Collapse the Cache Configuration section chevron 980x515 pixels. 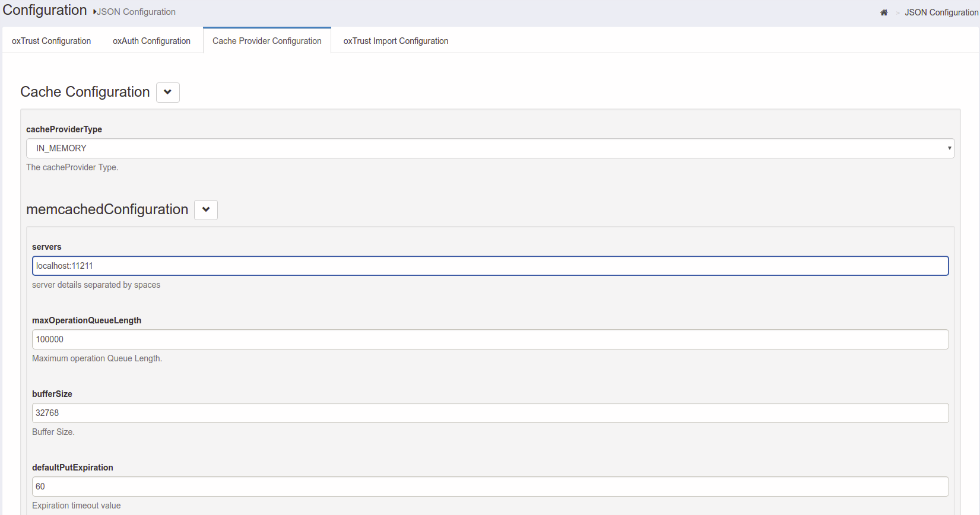click(168, 92)
